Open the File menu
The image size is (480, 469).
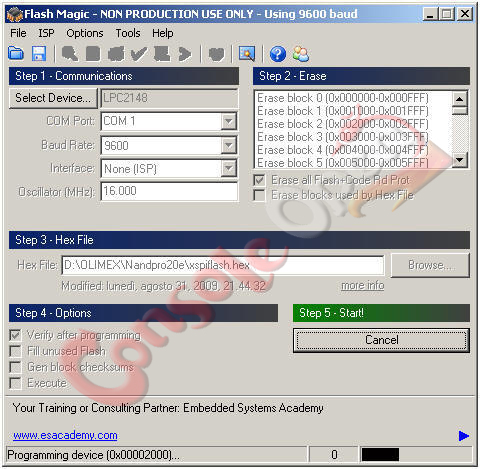18,33
